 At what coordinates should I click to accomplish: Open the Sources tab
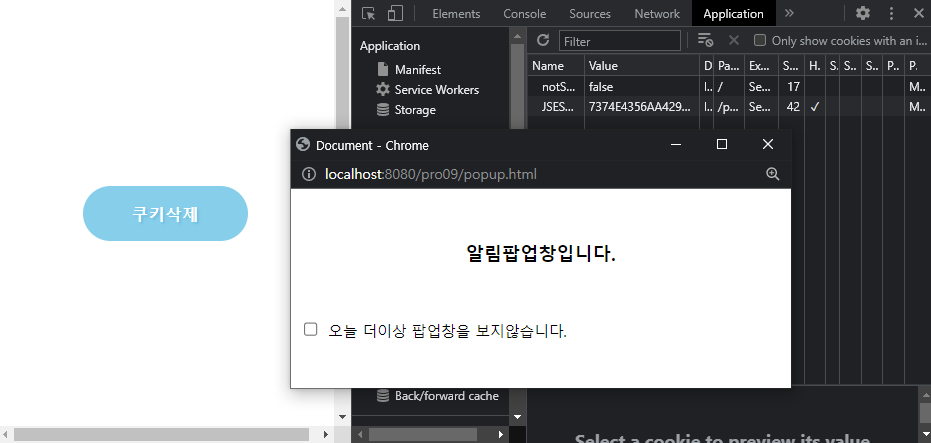tap(590, 14)
